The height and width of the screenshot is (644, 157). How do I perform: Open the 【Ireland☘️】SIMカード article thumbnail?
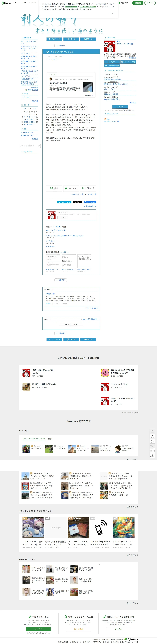[x=101, y=527]
